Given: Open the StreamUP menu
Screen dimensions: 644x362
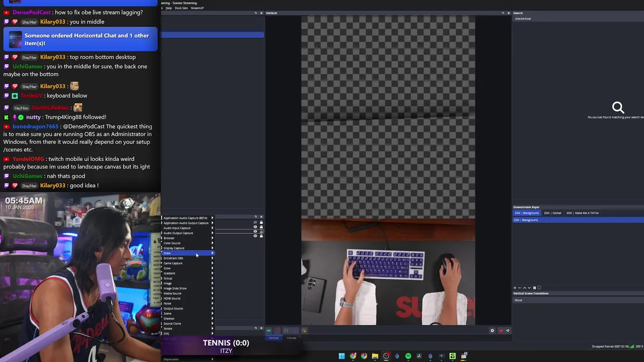Looking at the screenshot, I should (197, 8).
